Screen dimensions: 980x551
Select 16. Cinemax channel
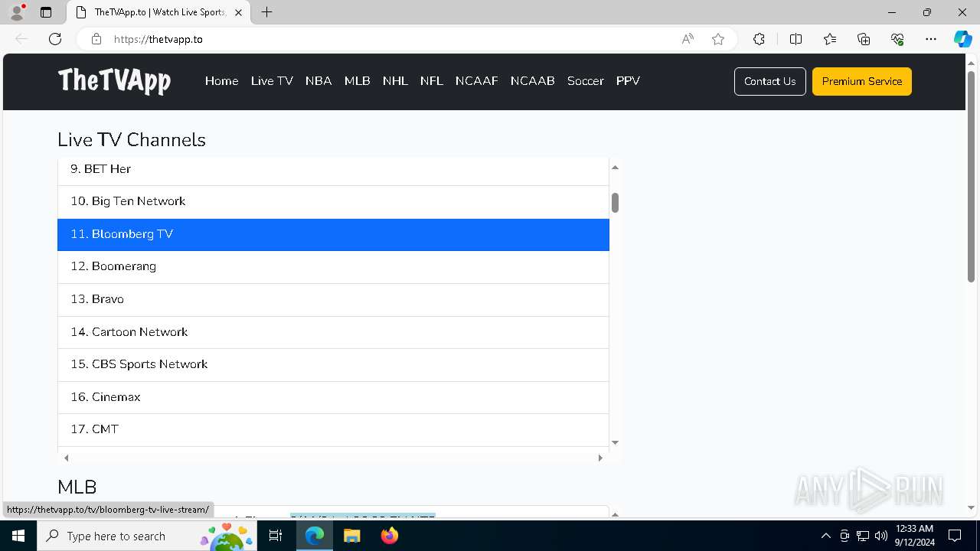[x=333, y=397]
